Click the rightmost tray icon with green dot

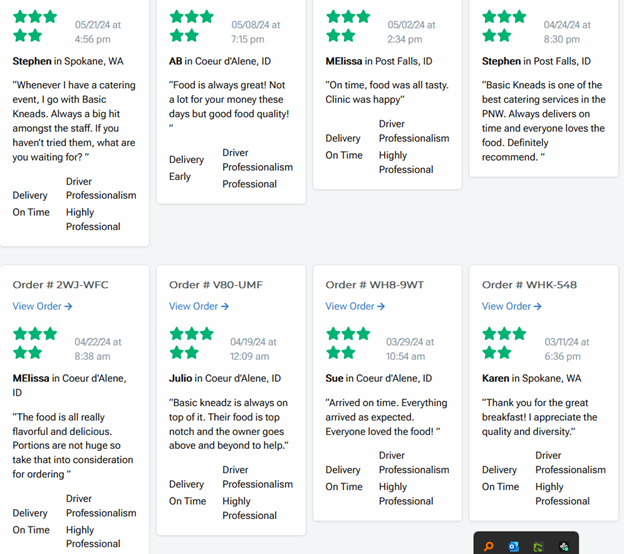click(564, 546)
